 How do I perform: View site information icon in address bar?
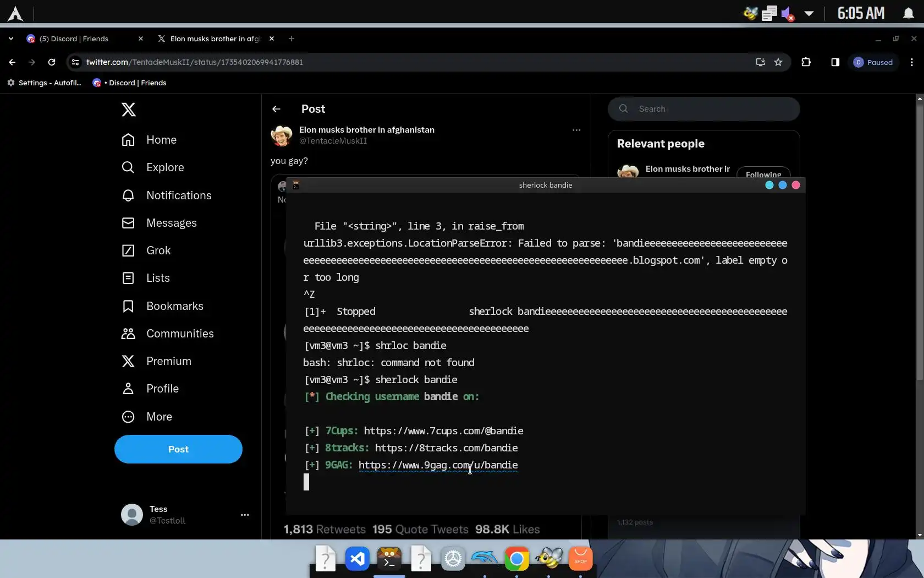pyautogui.click(x=75, y=62)
